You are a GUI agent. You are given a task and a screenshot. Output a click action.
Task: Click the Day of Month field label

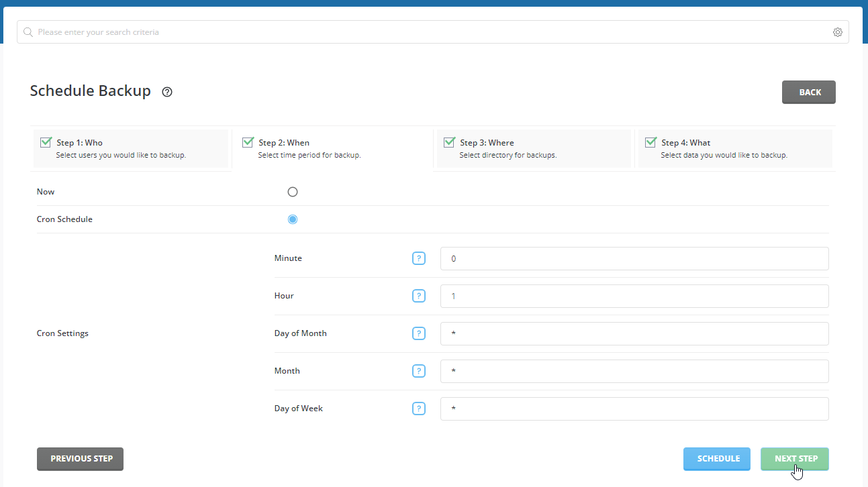point(301,333)
